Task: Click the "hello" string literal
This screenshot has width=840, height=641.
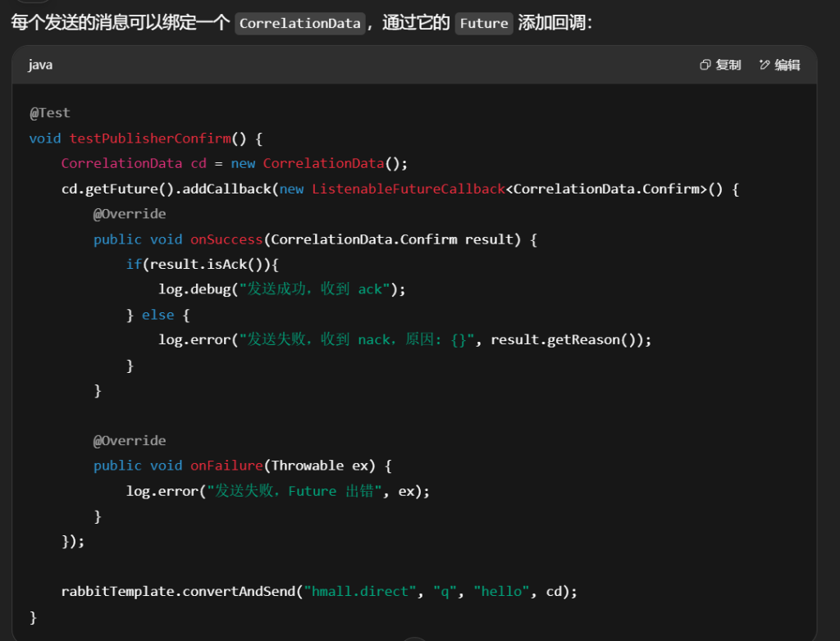Action: point(501,591)
